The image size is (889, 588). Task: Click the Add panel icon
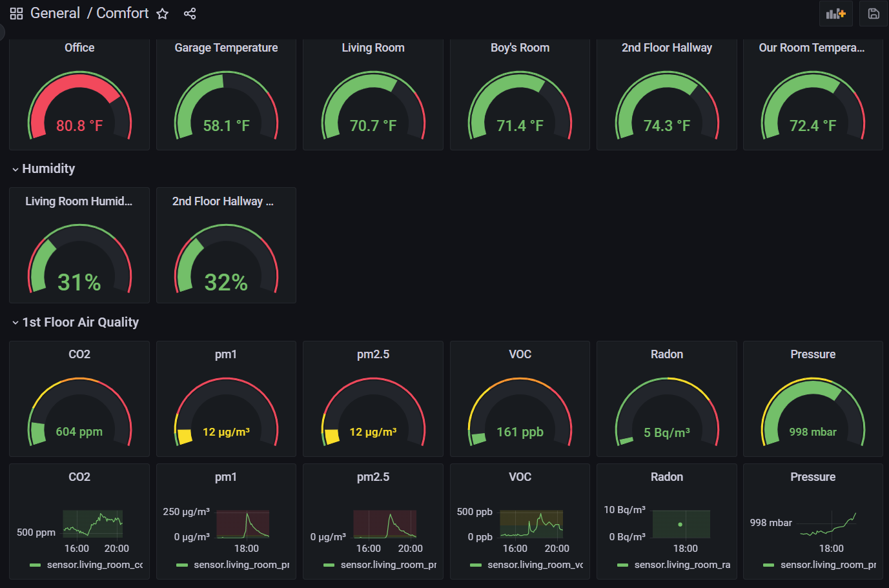tap(835, 14)
